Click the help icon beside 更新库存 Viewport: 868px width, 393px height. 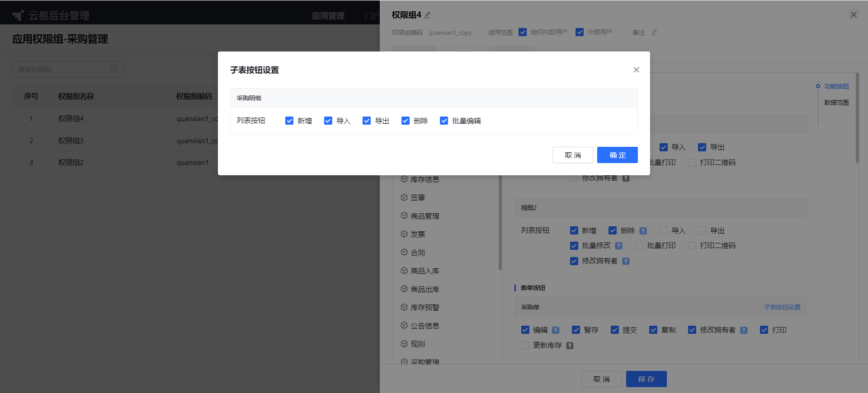coord(570,346)
